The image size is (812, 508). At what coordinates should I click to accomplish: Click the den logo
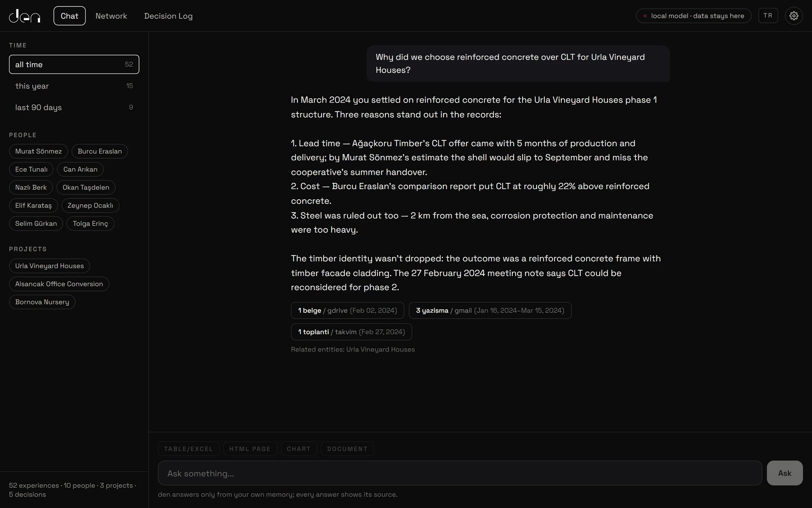pyautogui.click(x=25, y=16)
